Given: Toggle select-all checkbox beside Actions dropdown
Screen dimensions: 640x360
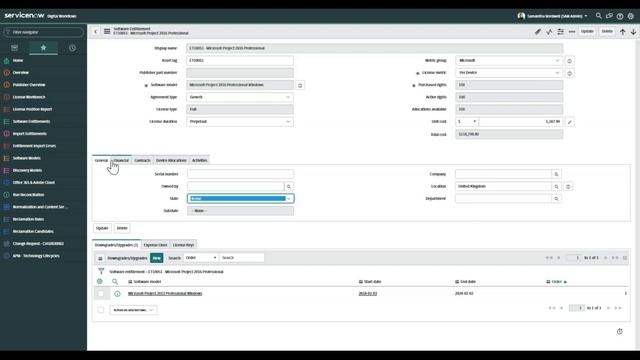Looking at the screenshot, I should (x=101, y=310).
